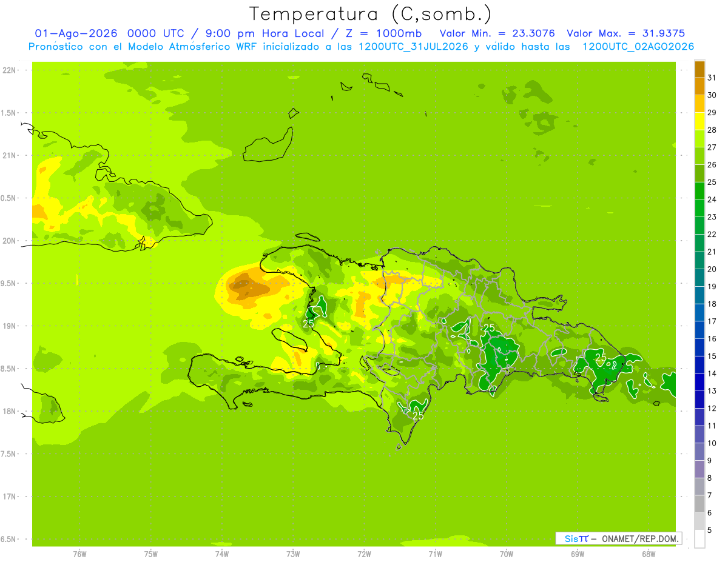Click longitude axis label "71W"

[435, 554]
